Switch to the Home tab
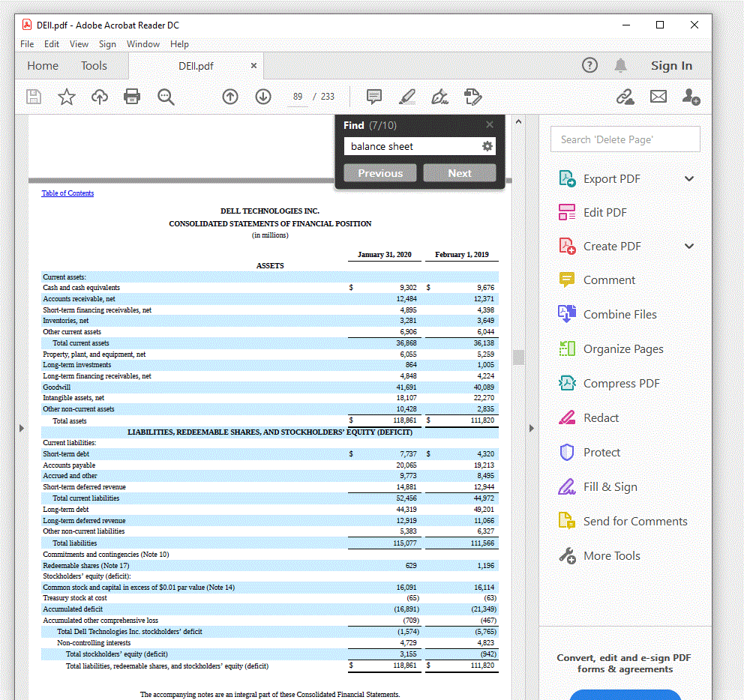This screenshot has height=700, width=744. coord(42,66)
